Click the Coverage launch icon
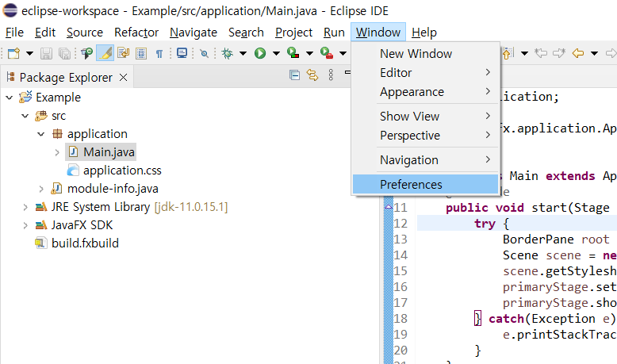 pos(293,52)
